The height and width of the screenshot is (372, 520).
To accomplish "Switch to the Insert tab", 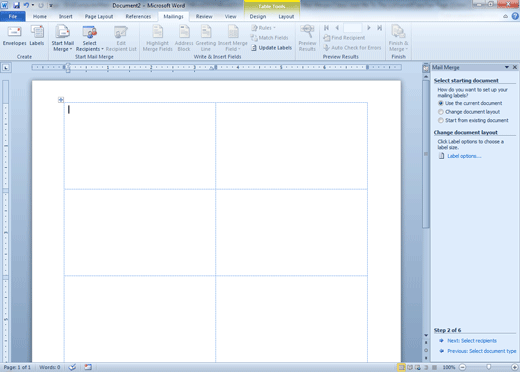I will [x=66, y=16].
